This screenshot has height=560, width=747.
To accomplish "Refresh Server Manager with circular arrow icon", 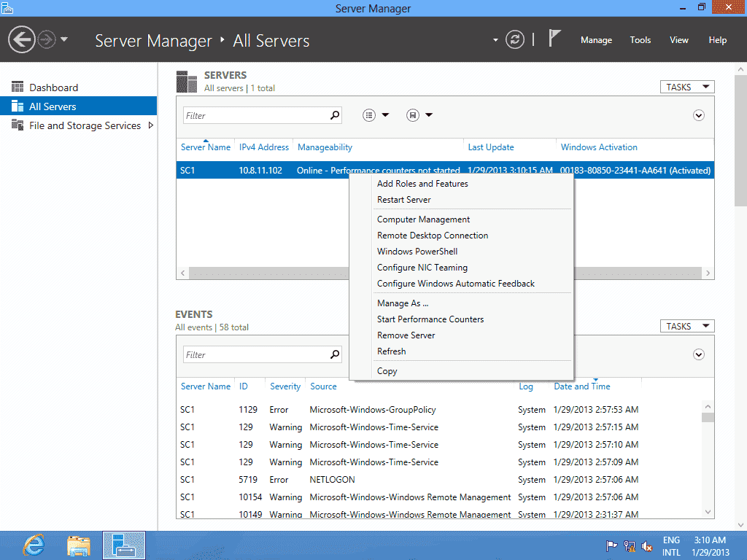I will [x=515, y=40].
